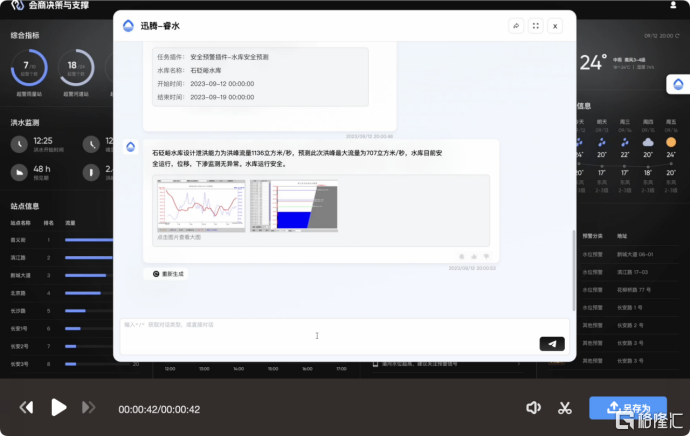Fast-forward the video playback
The height and width of the screenshot is (437, 690).
[89, 407]
